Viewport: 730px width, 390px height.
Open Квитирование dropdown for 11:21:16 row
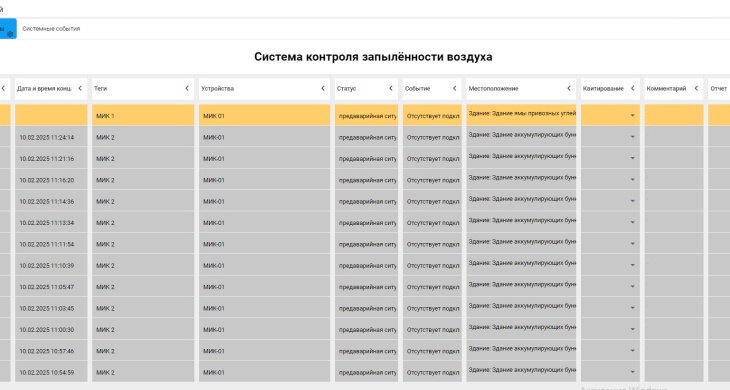tap(633, 158)
